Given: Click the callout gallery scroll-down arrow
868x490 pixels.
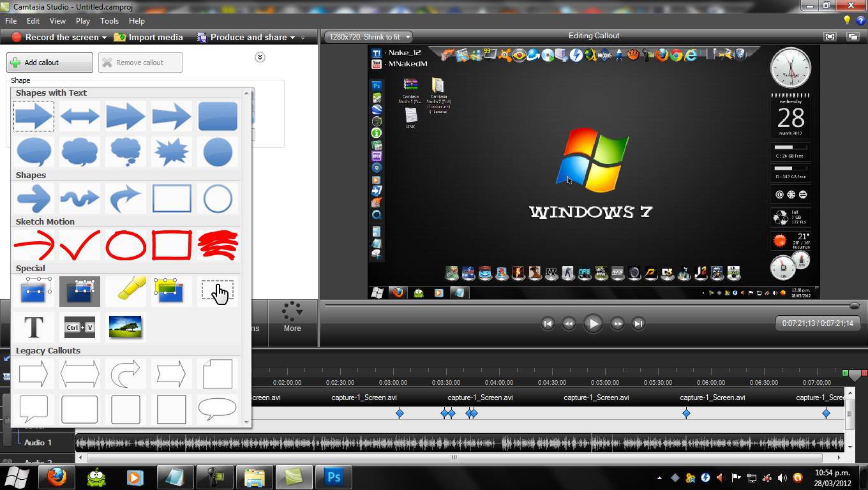Looking at the screenshot, I should click(x=247, y=422).
